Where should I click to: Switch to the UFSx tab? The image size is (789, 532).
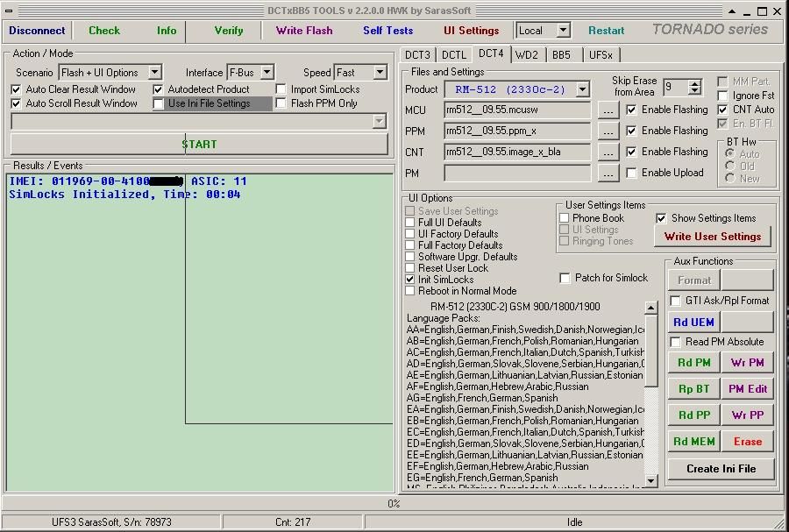[601, 55]
